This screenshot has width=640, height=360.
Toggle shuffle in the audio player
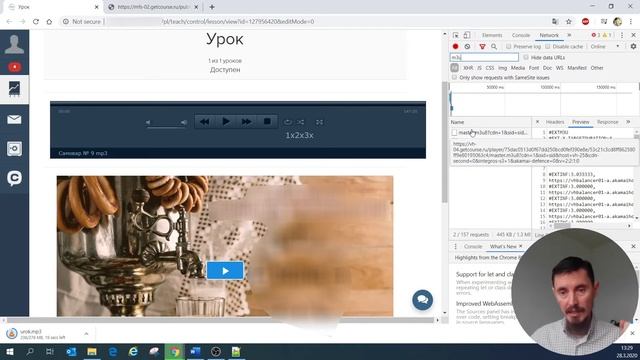(301, 122)
